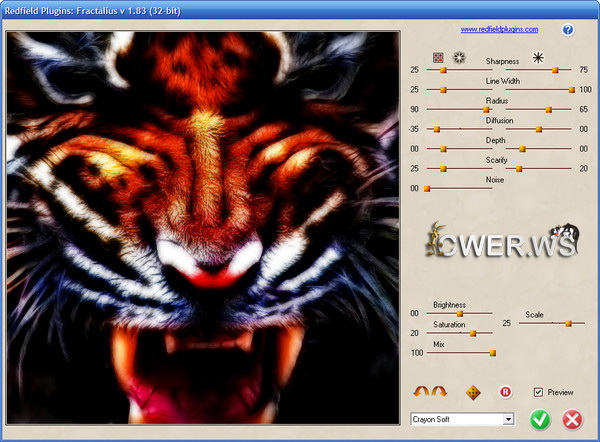
Task: Click the red grid mode icon
Action: click(438, 58)
